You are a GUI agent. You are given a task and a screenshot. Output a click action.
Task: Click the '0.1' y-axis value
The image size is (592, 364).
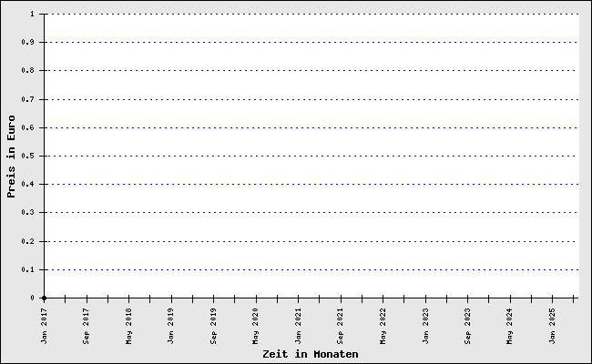tap(27, 269)
